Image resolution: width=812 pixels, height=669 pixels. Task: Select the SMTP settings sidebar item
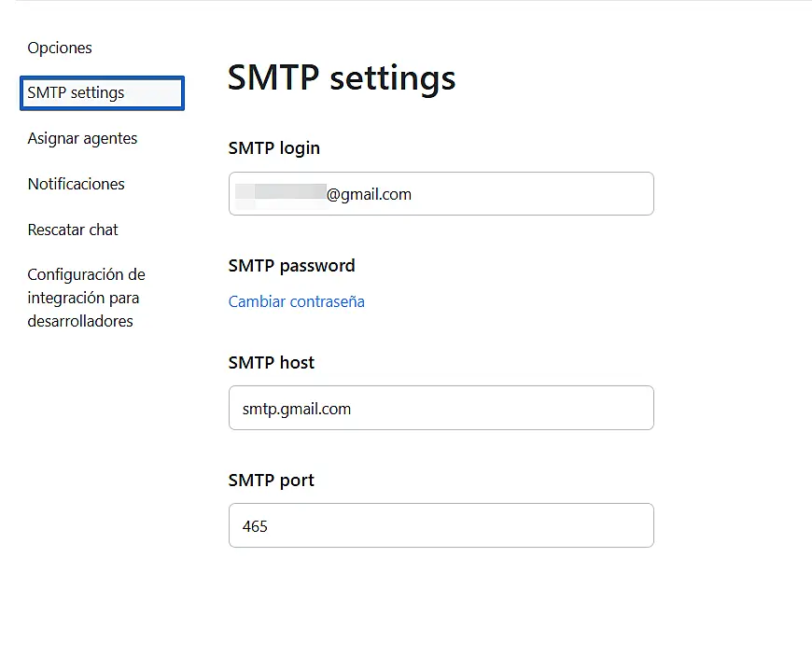tap(102, 93)
